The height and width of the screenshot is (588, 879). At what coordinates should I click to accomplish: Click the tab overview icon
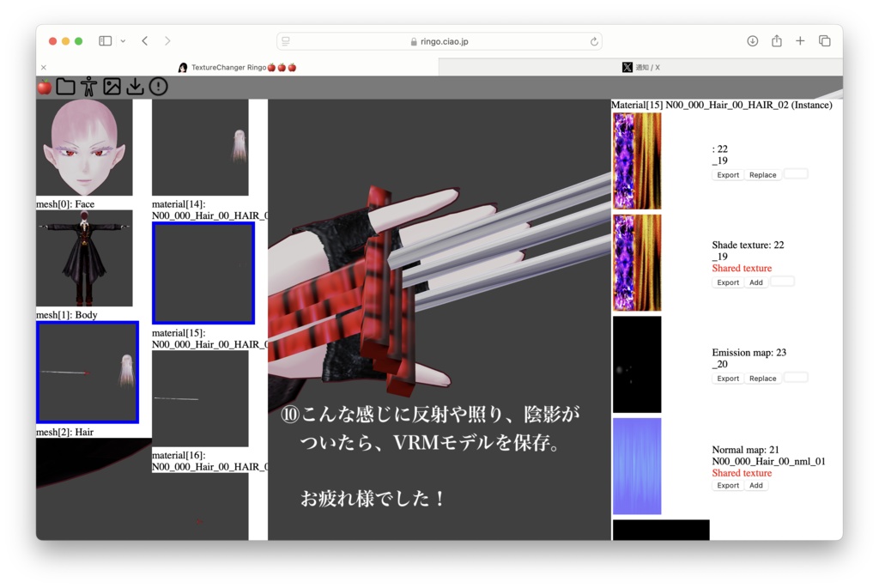coord(824,40)
